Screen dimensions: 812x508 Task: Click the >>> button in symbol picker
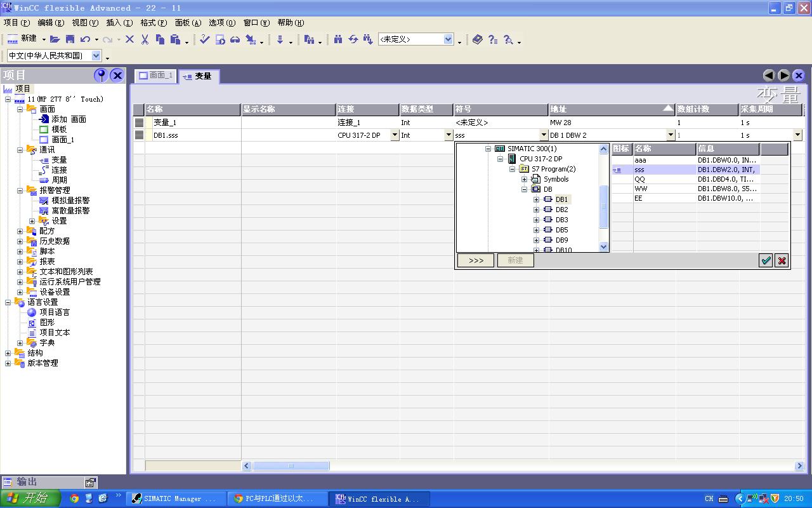point(476,260)
